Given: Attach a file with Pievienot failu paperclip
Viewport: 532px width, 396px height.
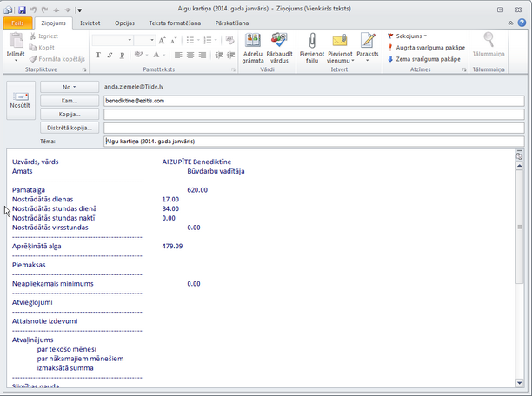Looking at the screenshot, I should [312, 48].
